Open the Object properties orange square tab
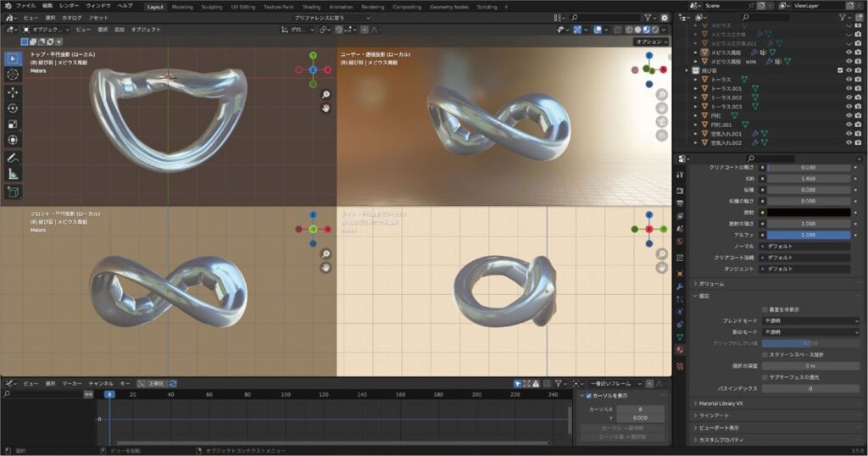 coord(680,274)
